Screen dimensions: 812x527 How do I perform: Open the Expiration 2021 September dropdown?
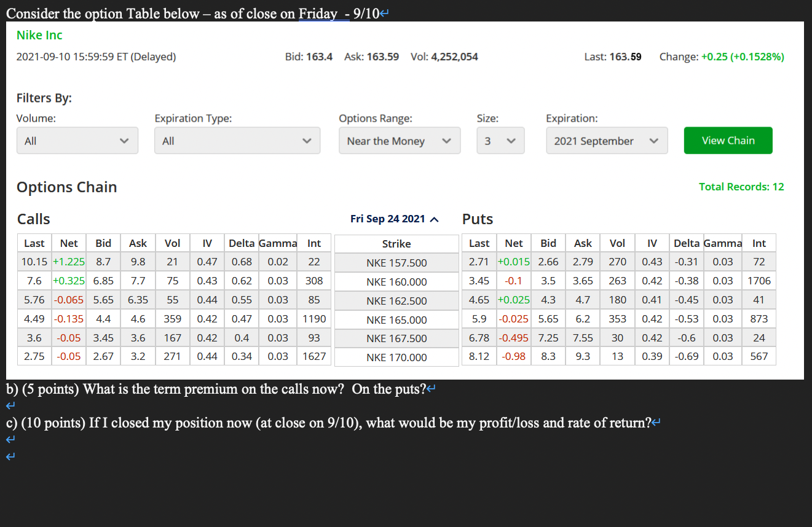pyautogui.click(x=607, y=141)
